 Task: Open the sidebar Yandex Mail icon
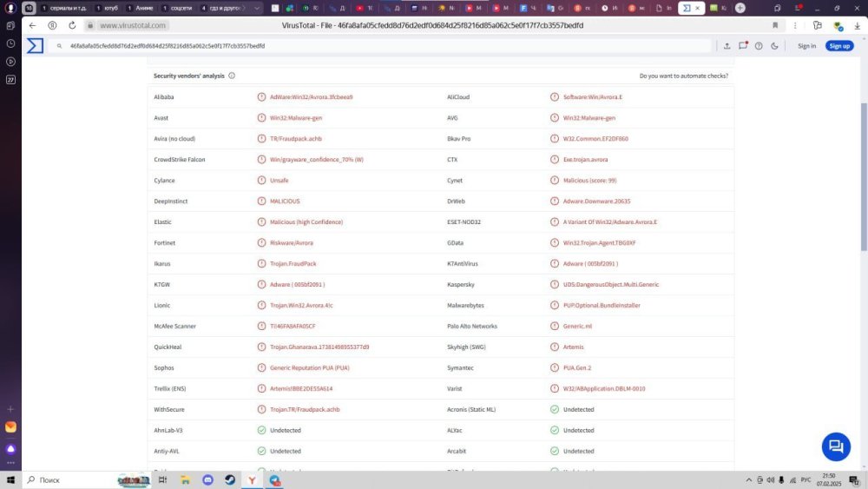pos(10,426)
